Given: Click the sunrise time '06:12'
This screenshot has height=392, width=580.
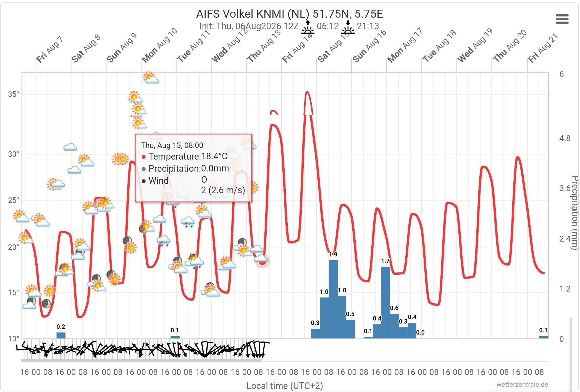Looking at the screenshot, I should pos(328,26).
